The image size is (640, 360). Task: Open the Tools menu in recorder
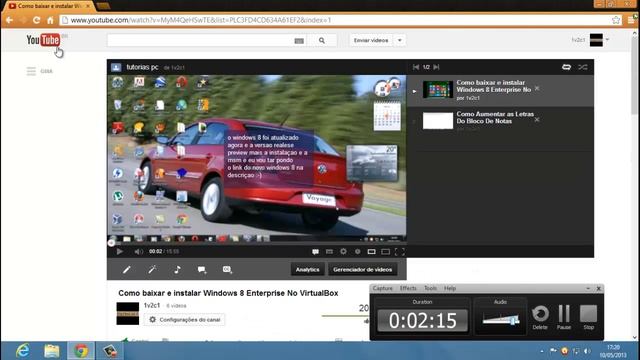430,288
